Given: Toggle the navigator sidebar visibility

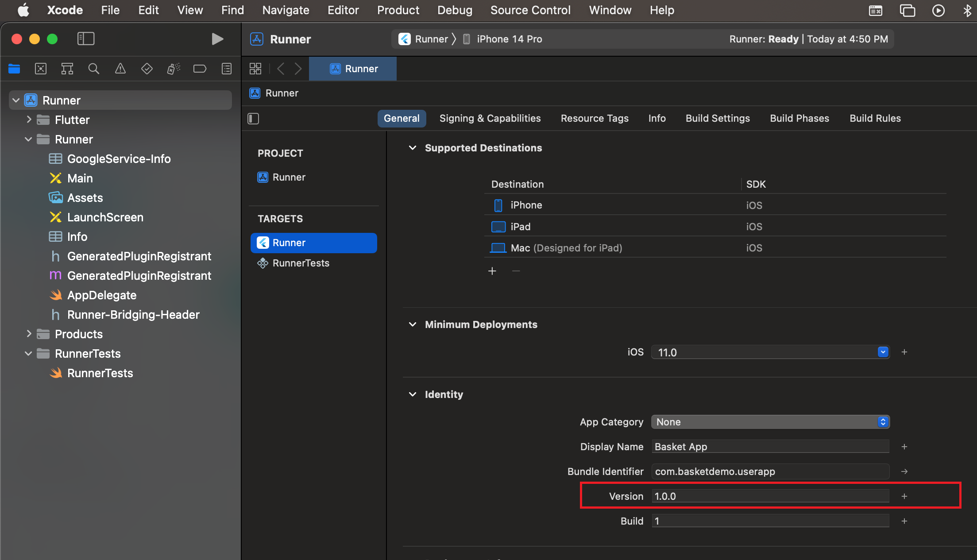Looking at the screenshot, I should [x=86, y=39].
